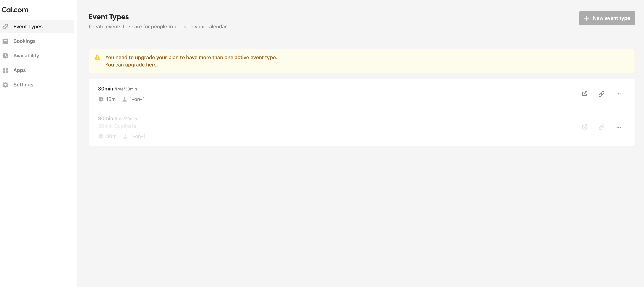This screenshot has height=287, width=644.
Task: Click the Cal.com logo
Action: (15, 10)
